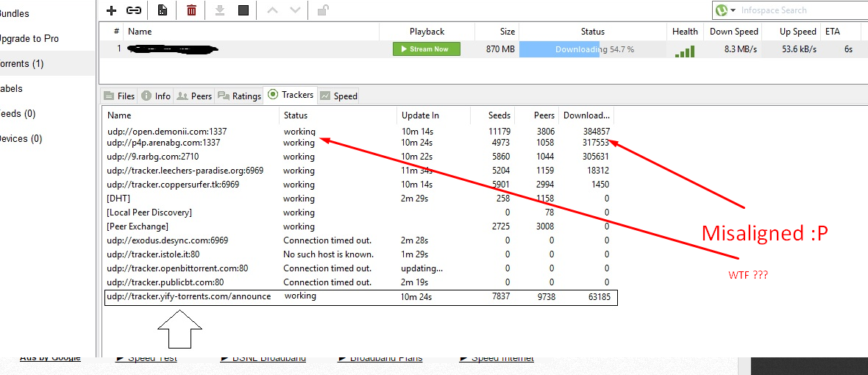Open the Ratings tab
868x375 pixels.
(x=240, y=96)
